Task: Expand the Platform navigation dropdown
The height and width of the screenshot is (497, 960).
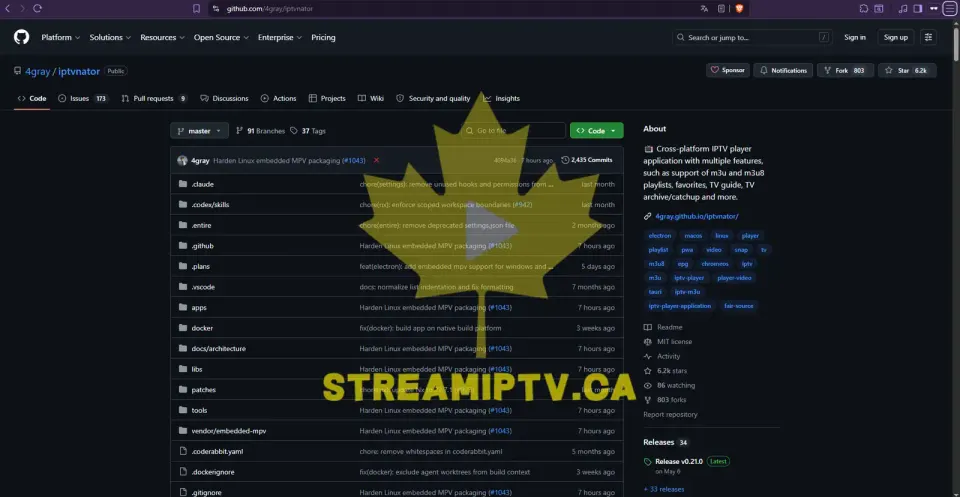Action: (61, 37)
